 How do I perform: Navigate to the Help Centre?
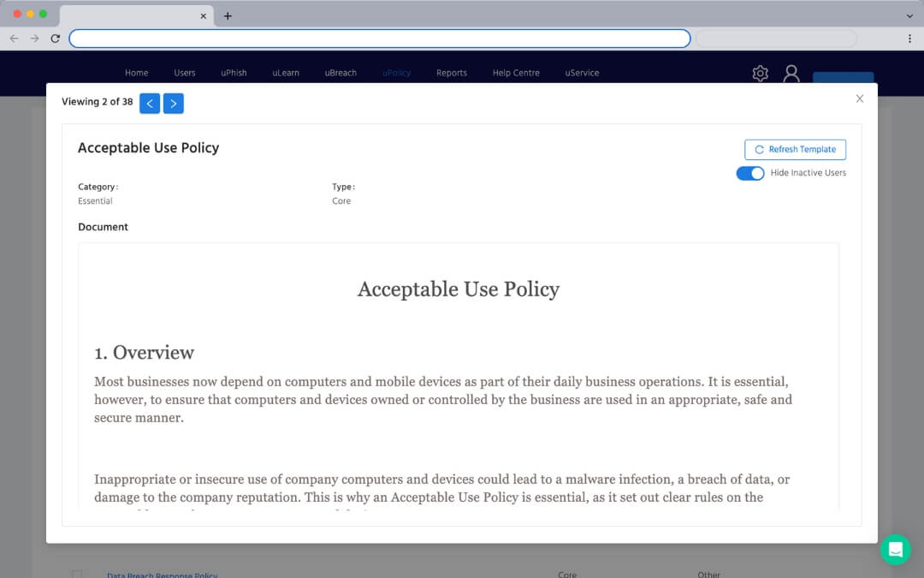click(x=516, y=73)
